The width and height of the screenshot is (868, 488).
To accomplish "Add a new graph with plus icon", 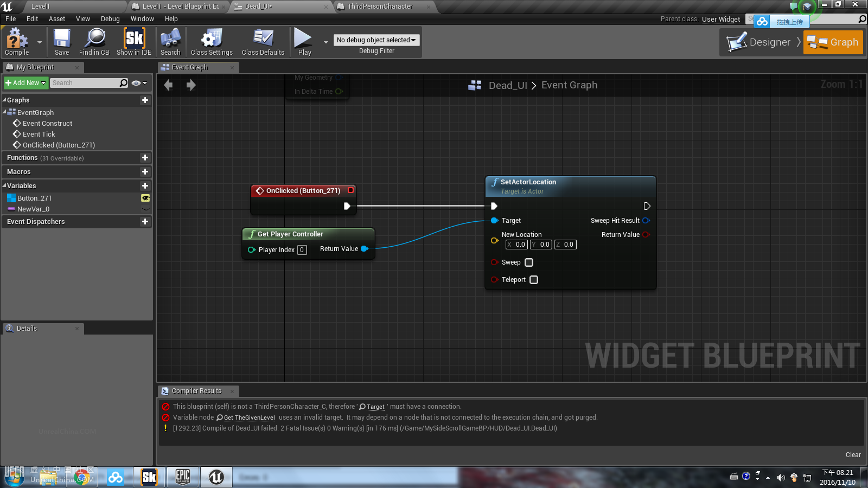I will (145, 100).
